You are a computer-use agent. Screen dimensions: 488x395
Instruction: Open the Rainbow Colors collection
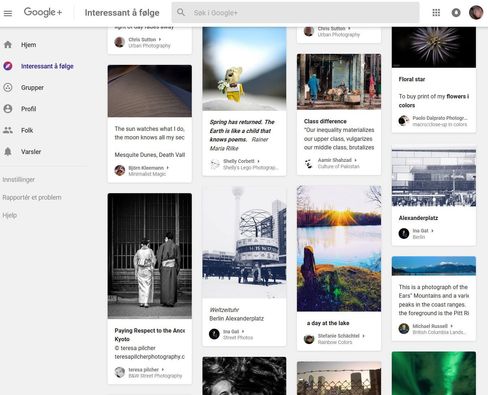[x=335, y=342]
